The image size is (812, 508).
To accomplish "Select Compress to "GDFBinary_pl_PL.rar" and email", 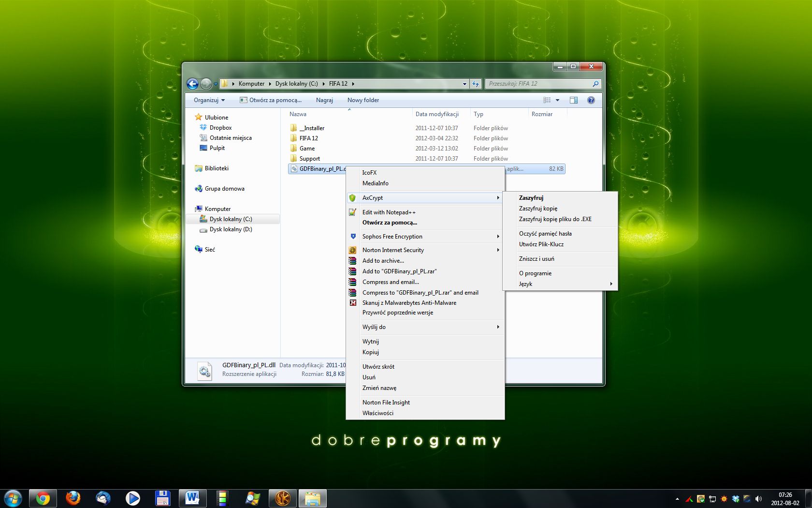I will tap(424, 292).
